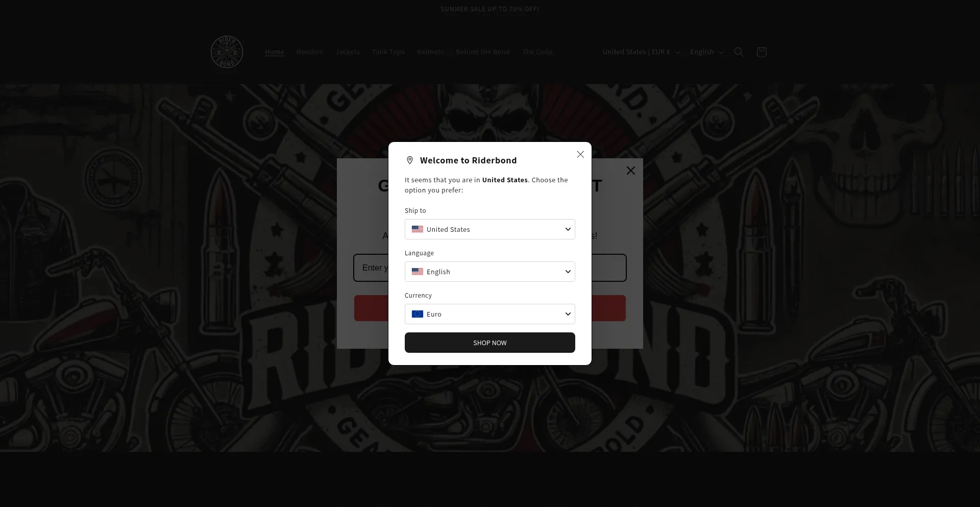Viewport: 980px width, 507px height.
Task: Click the SHOP NOW button
Action: click(490, 343)
